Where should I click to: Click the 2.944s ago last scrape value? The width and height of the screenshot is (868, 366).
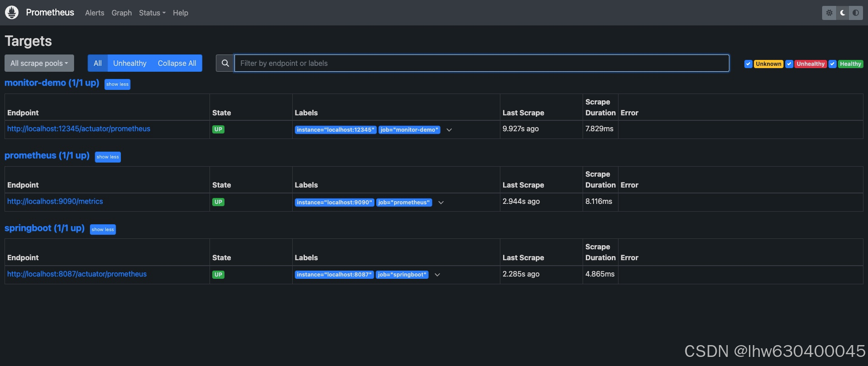tap(521, 202)
